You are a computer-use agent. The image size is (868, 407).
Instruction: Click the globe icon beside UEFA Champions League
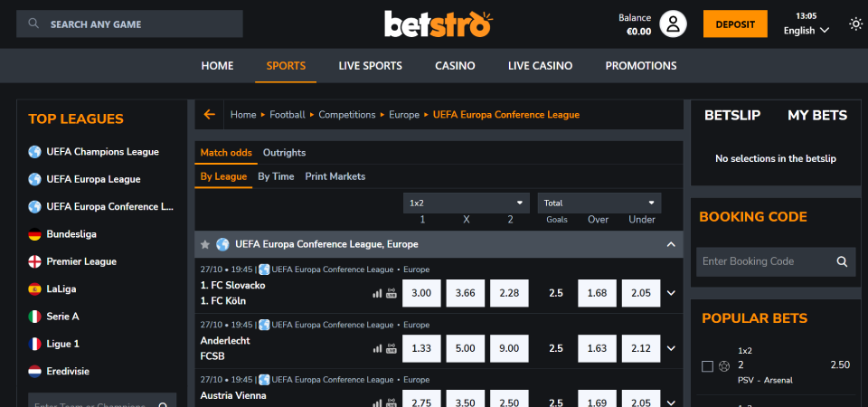coord(35,152)
